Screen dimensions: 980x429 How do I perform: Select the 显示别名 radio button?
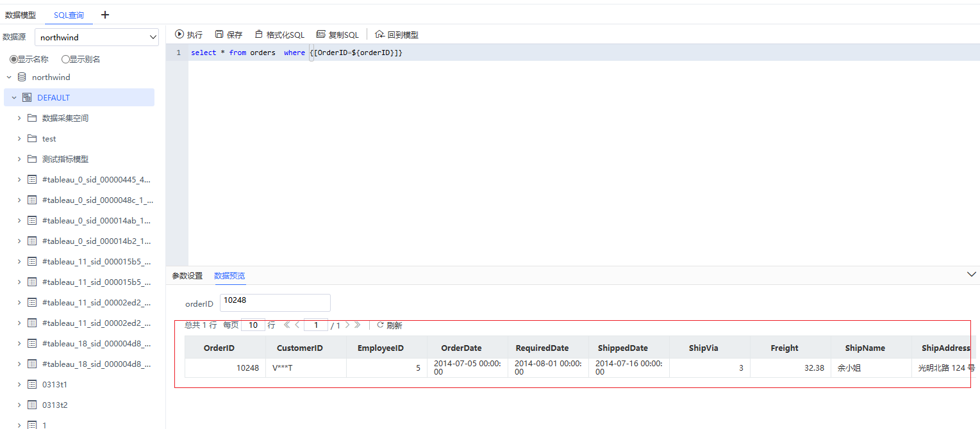(65, 59)
